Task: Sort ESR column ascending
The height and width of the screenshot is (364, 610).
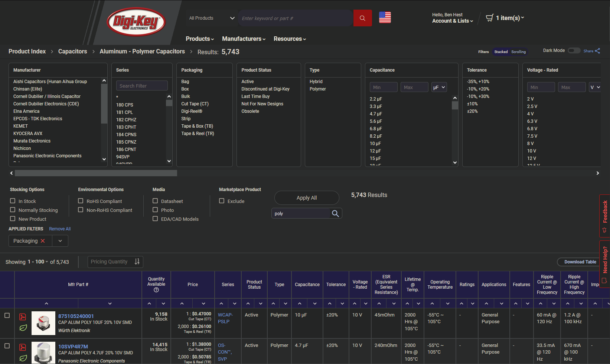Action: click(379, 304)
